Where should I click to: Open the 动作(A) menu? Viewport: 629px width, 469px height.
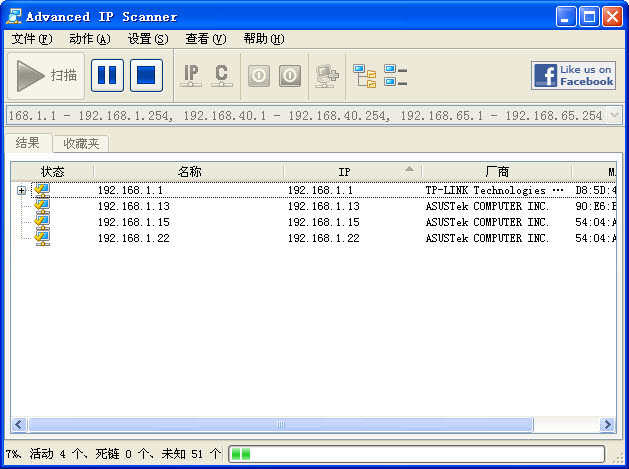tap(89, 39)
